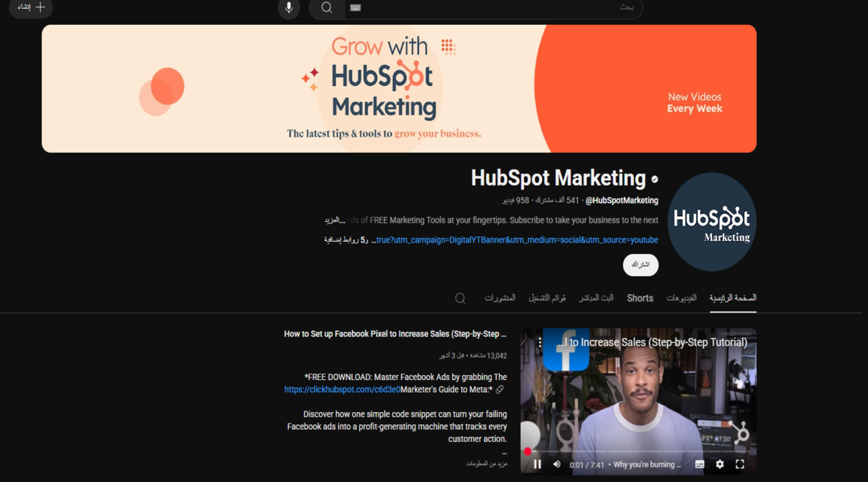Open three-dot menu on video player

point(540,342)
